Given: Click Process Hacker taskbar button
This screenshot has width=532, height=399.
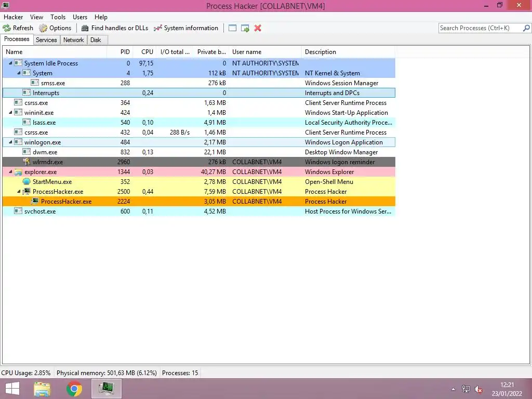Looking at the screenshot, I should pyautogui.click(x=106, y=389).
